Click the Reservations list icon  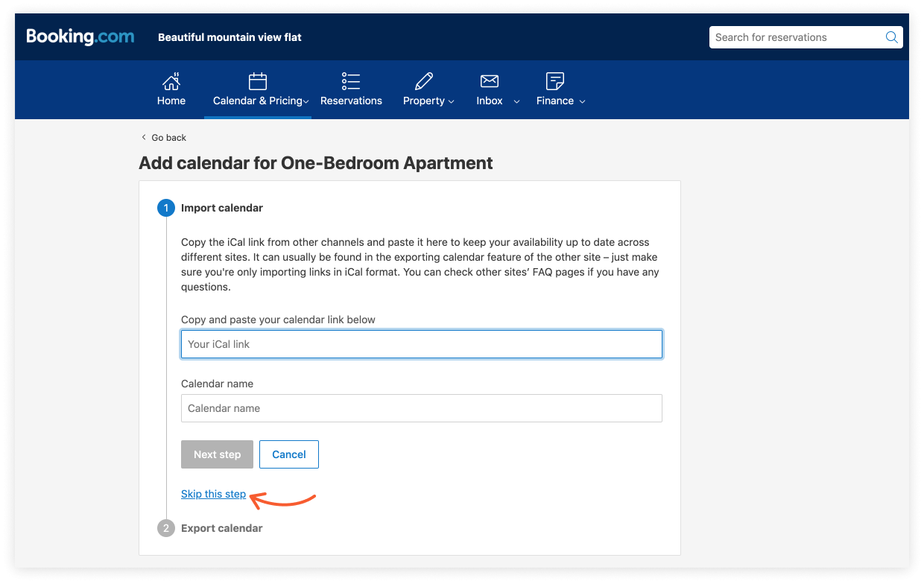pyautogui.click(x=351, y=81)
